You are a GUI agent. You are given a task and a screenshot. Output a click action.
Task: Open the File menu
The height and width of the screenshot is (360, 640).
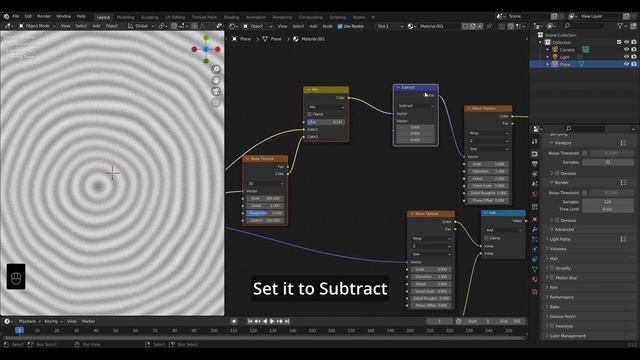pos(16,16)
